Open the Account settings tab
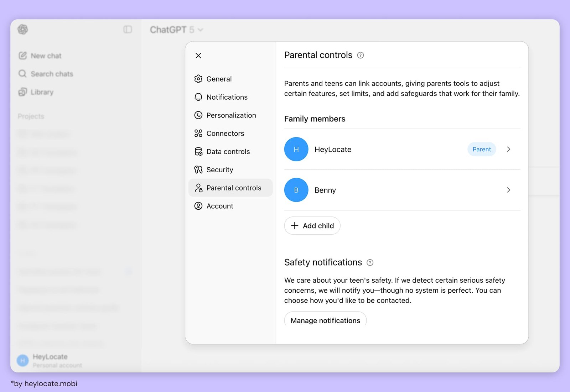The image size is (570, 392). click(x=230, y=206)
